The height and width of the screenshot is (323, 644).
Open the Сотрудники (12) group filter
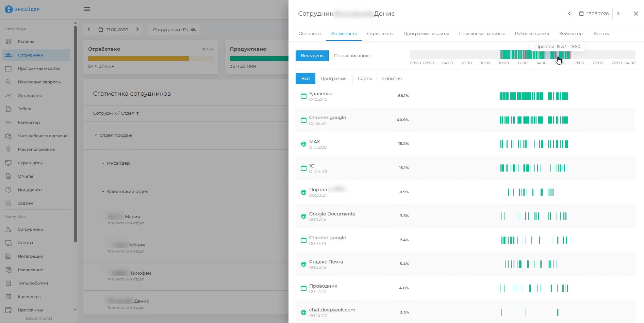click(174, 30)
